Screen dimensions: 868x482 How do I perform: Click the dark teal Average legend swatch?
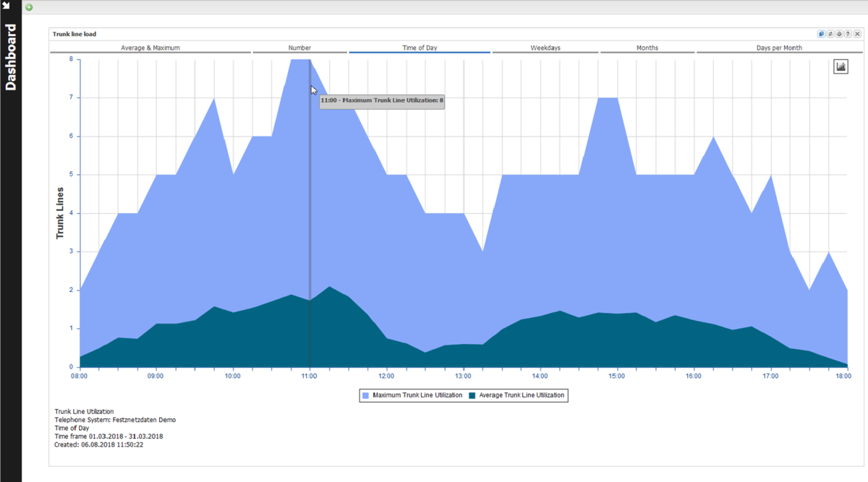(x=472, y=395)
